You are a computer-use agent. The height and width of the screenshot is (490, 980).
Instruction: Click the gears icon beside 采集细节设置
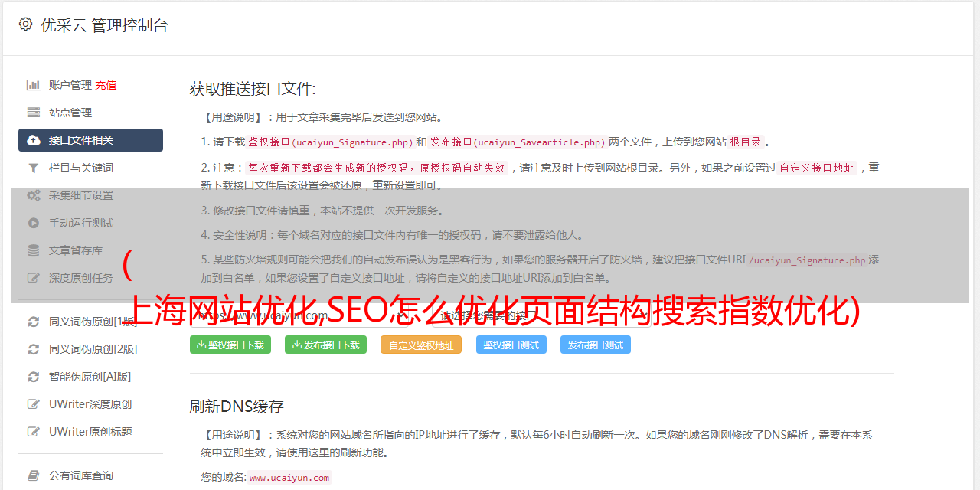[x=34, y=195]
